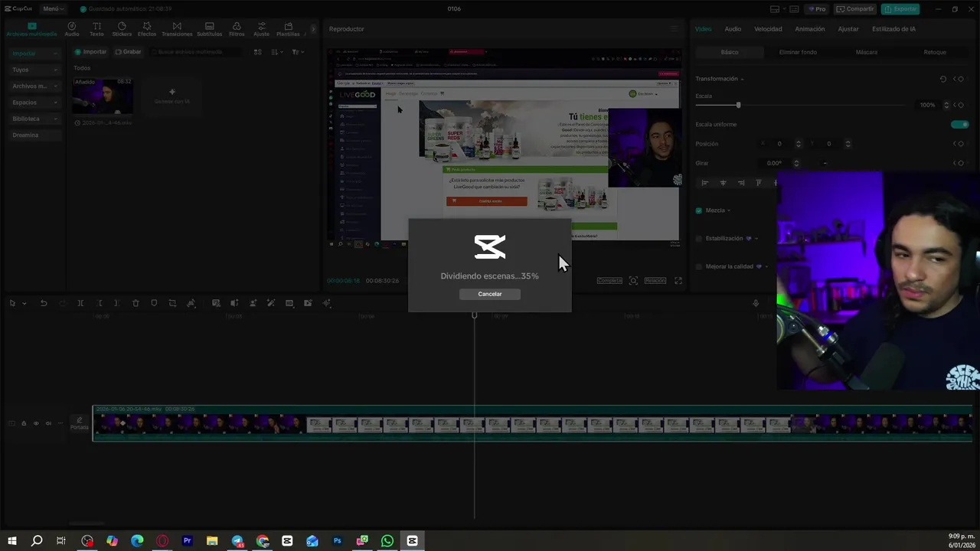This screenshot has height=551, width=980.
Task: Open the Efectos tab
Action: coord(147,29)
